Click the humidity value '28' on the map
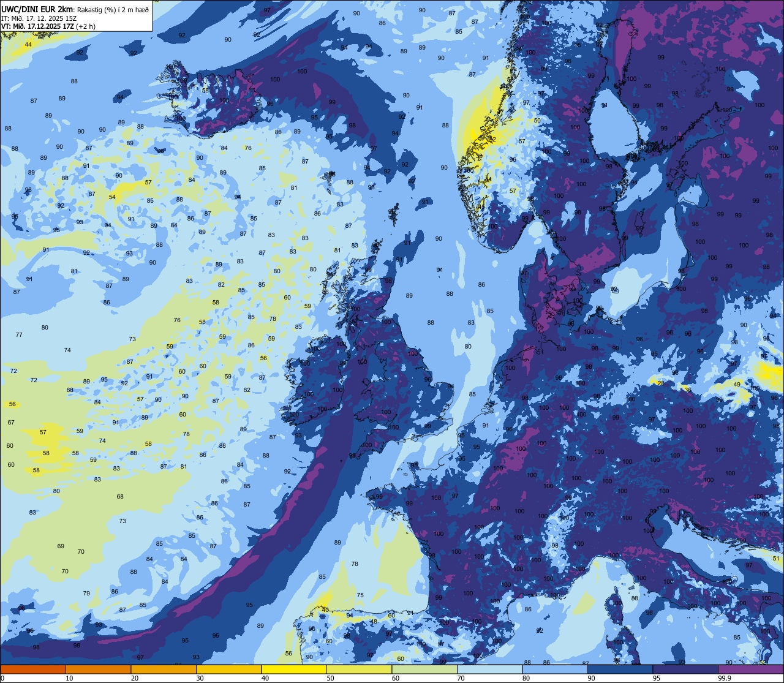The height and width of the screenshot is (683, 784). (x=660, y=383)
